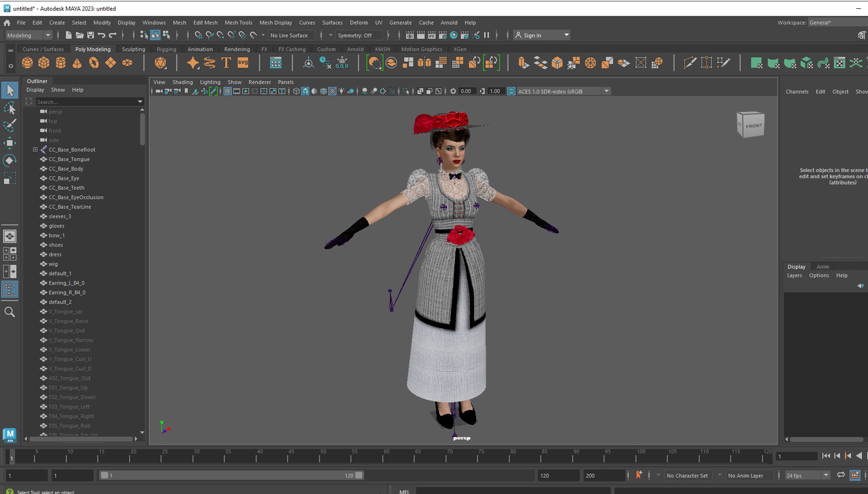The image size is (868, 494).
Task: Create a polygon cube from the shelf
Action: 44,63
